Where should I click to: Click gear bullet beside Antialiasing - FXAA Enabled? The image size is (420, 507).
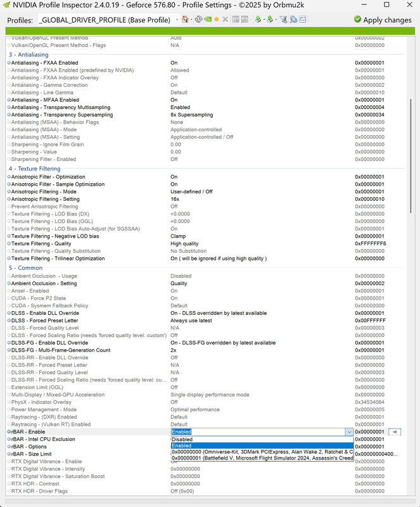coord(9,63)
